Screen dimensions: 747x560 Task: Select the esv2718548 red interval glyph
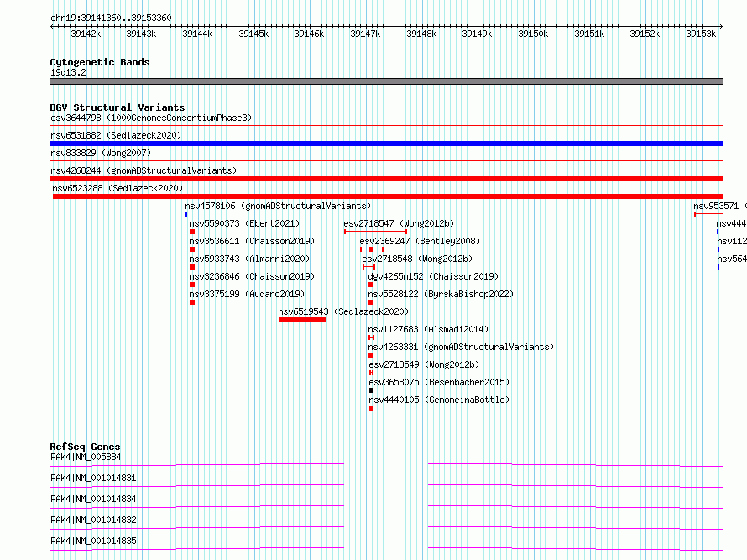(x=368, y=267)
